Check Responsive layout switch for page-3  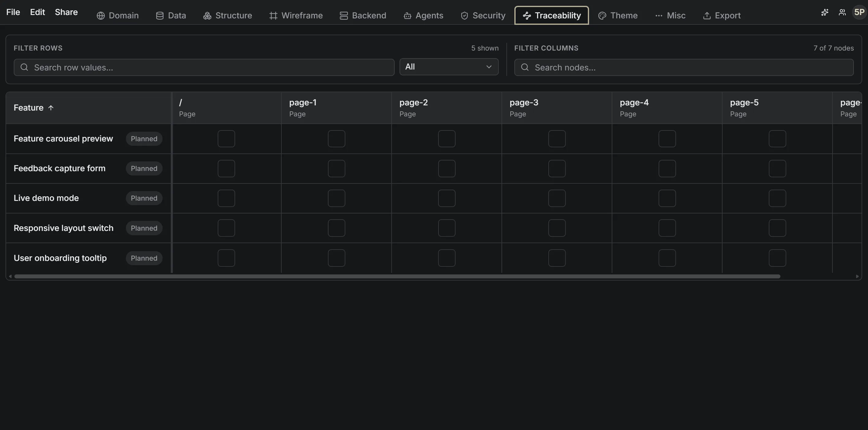tap(557, 228)
